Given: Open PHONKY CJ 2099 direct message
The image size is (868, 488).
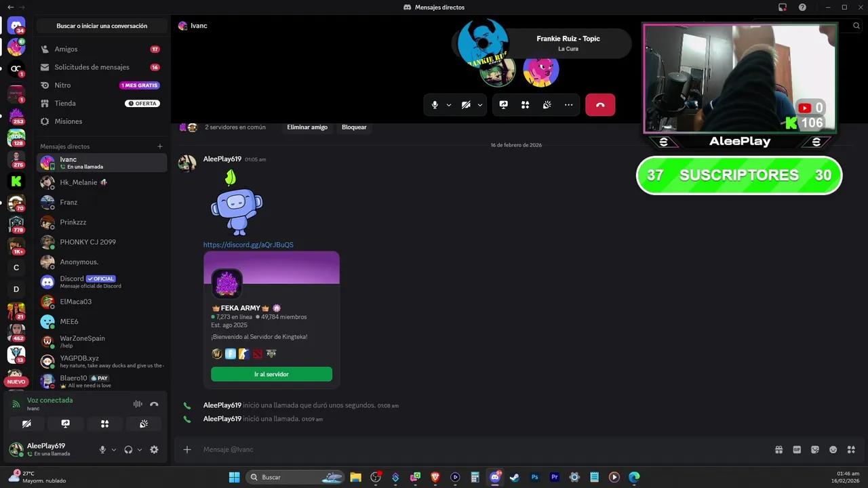Looking at the screenshot, I should pyautogui.click(x=101, y=242).
